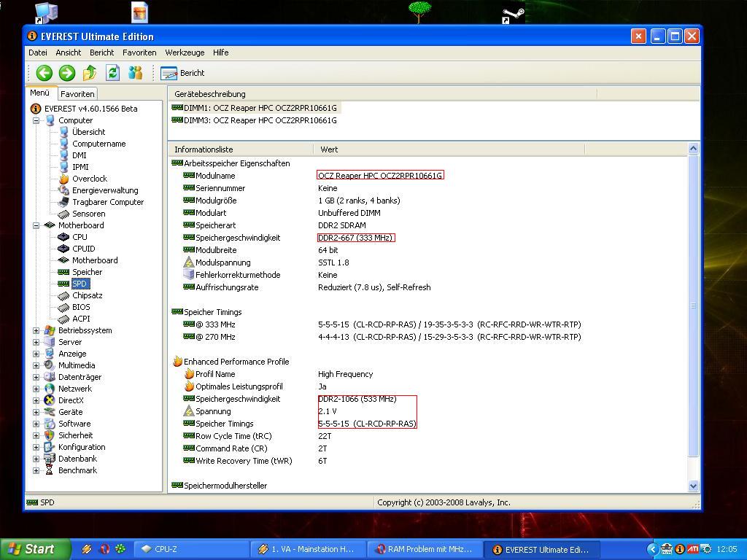Switch to the CPU-Z taskbar button

pos(191,549)
